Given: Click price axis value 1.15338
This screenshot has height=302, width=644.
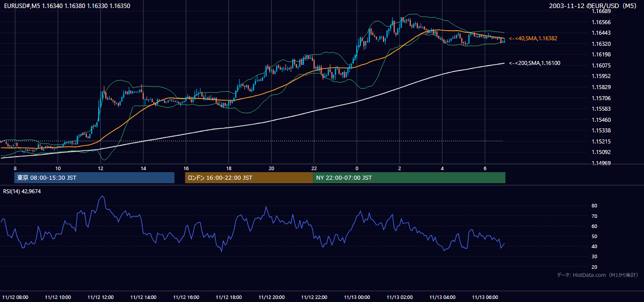Looking at the screenshot, I should coord(601,130).
